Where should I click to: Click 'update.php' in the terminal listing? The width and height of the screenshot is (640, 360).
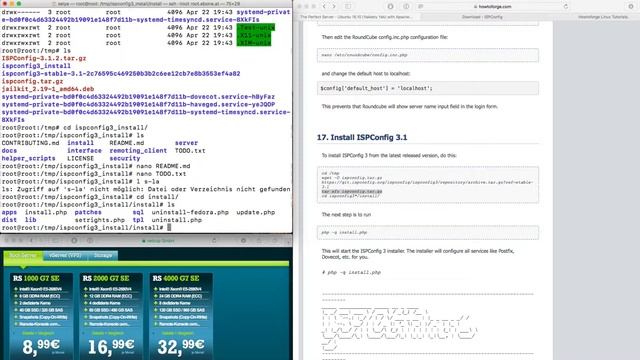pyautogui.click(x=256, y=212)
